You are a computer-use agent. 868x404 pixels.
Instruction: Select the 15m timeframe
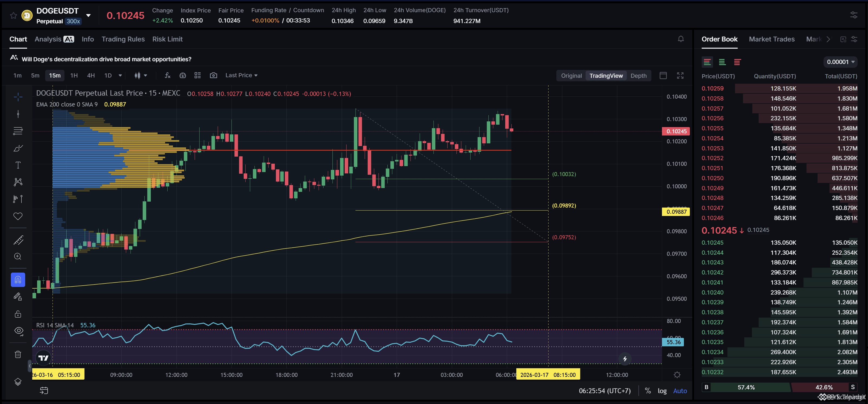click(55, 76)
